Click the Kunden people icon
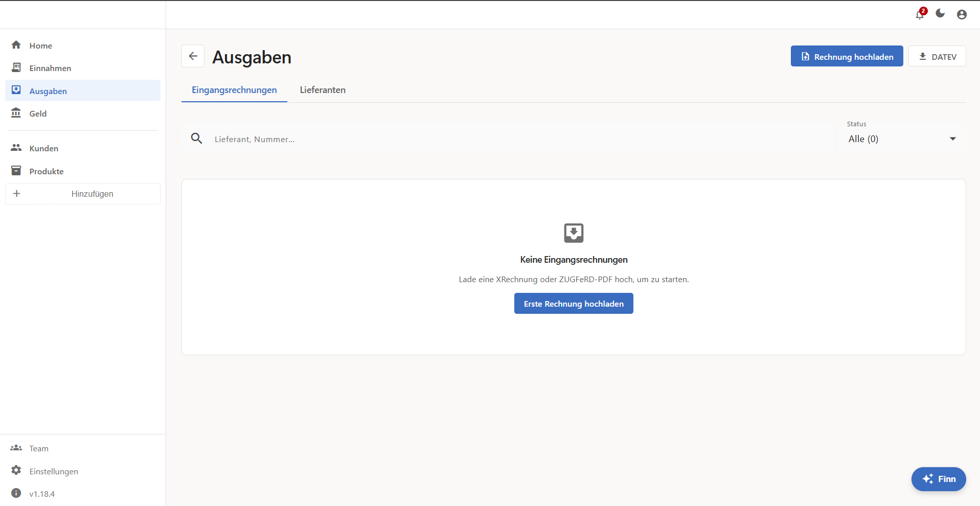The image size is (980, 506). (x=16, y=148)
